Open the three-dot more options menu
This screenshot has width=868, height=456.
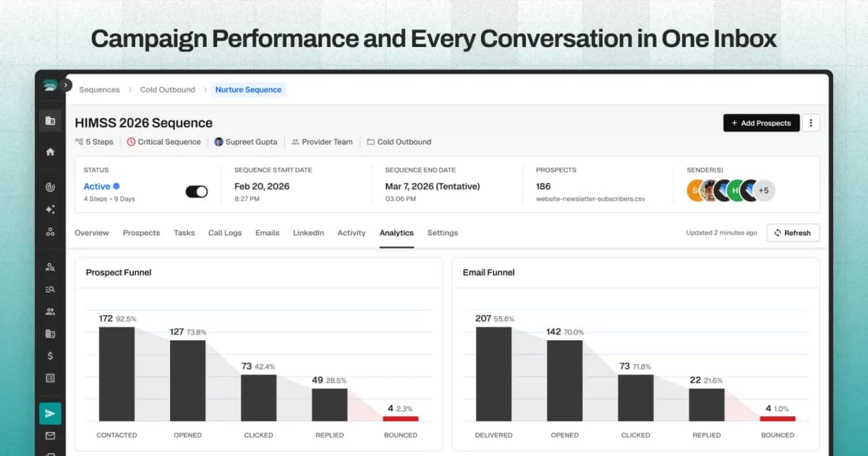pyautogui.click(x=811, y=123)
